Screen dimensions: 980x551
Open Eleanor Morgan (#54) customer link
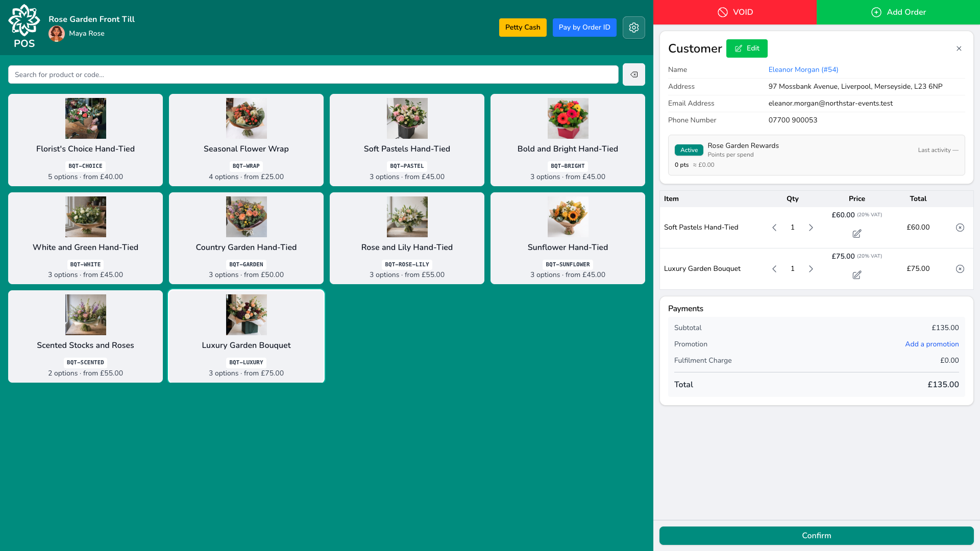coord(803,70)
